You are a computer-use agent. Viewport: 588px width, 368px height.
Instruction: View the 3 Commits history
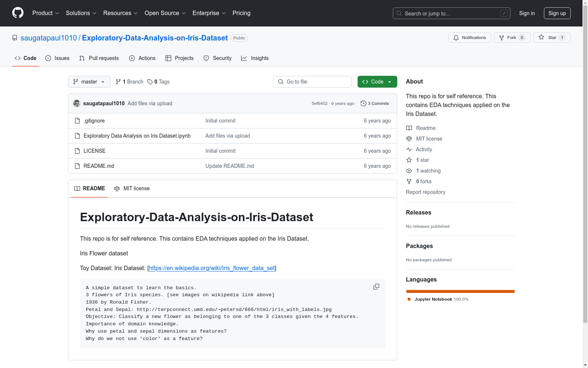click(x=375, y=103)
